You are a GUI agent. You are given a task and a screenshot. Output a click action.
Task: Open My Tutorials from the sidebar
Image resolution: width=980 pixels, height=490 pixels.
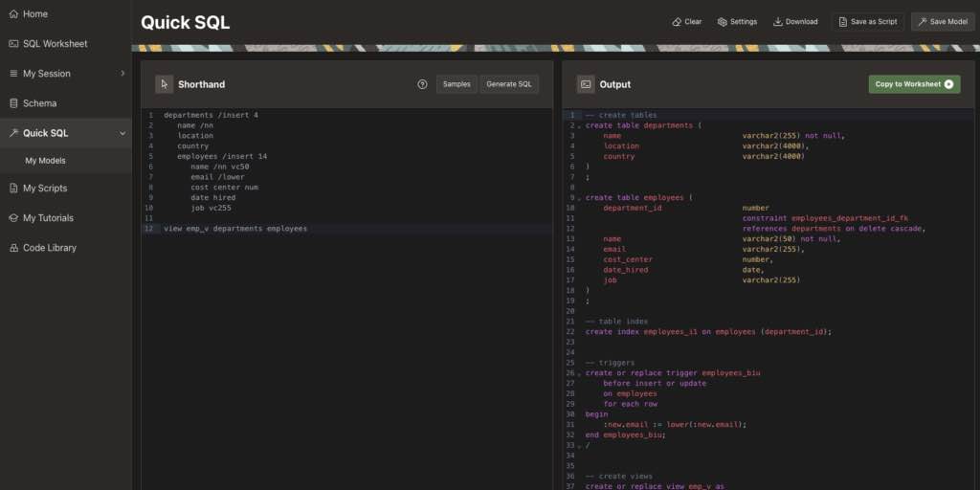coord(66,218)
